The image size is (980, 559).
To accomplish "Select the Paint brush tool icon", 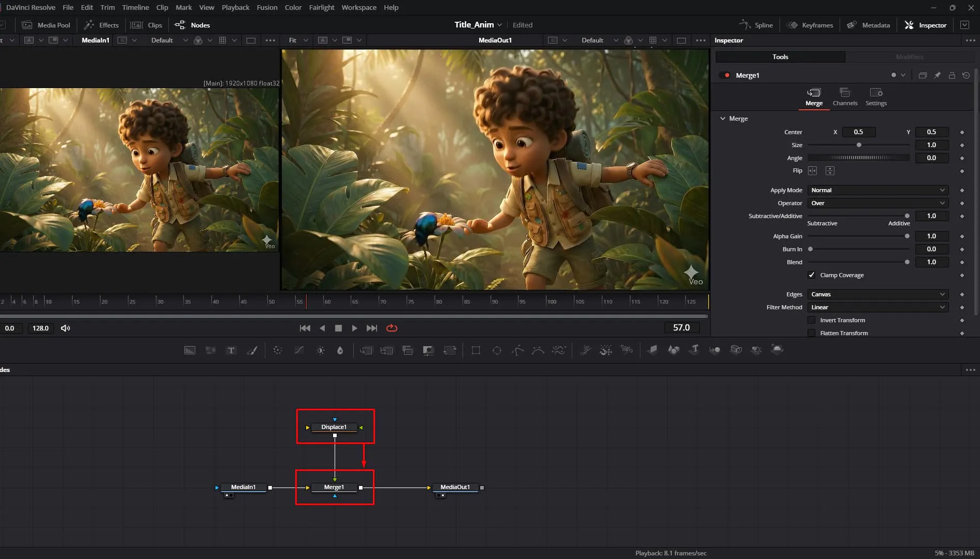I will click(x=252, y=350).
